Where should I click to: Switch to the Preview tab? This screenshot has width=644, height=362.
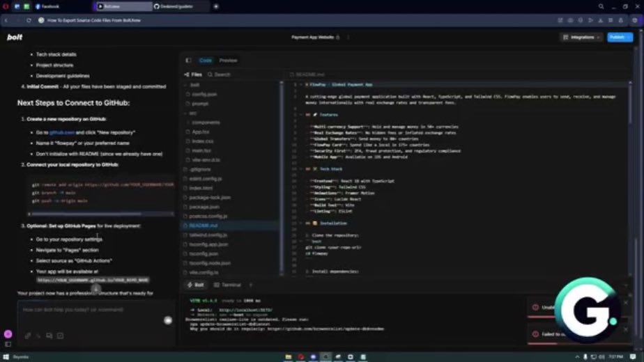point(228,61)
